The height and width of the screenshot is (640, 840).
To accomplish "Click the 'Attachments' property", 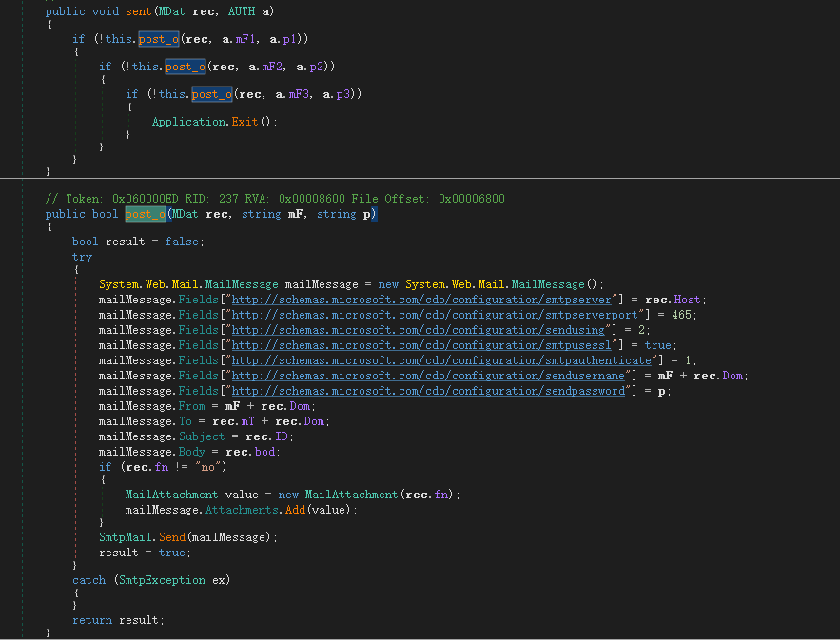I will pyautogui.click(x=243, y=510).
